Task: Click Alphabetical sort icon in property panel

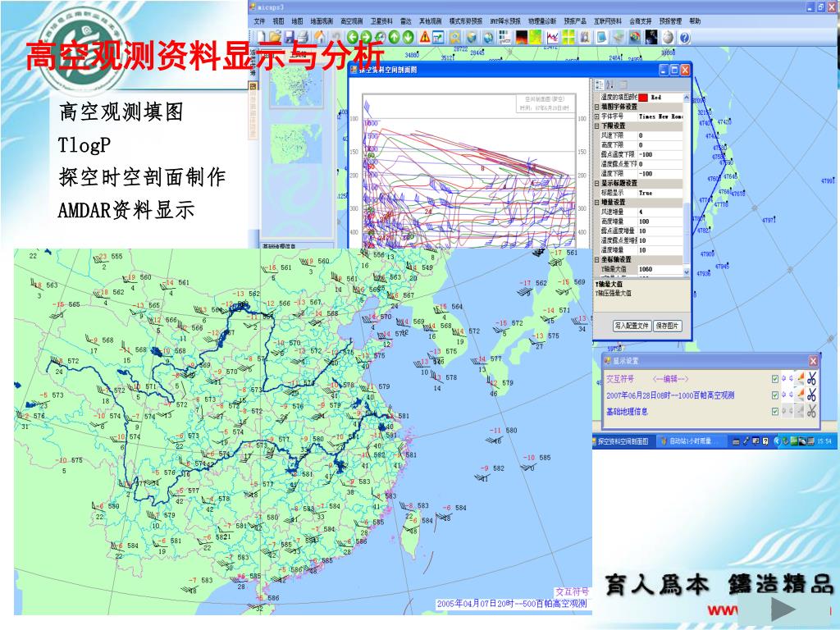Action: click(610, 84)
